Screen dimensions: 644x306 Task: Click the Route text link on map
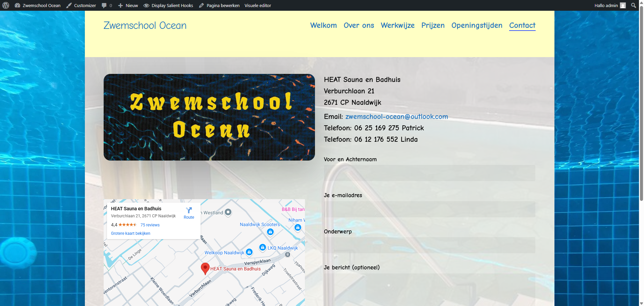(189, 217)
